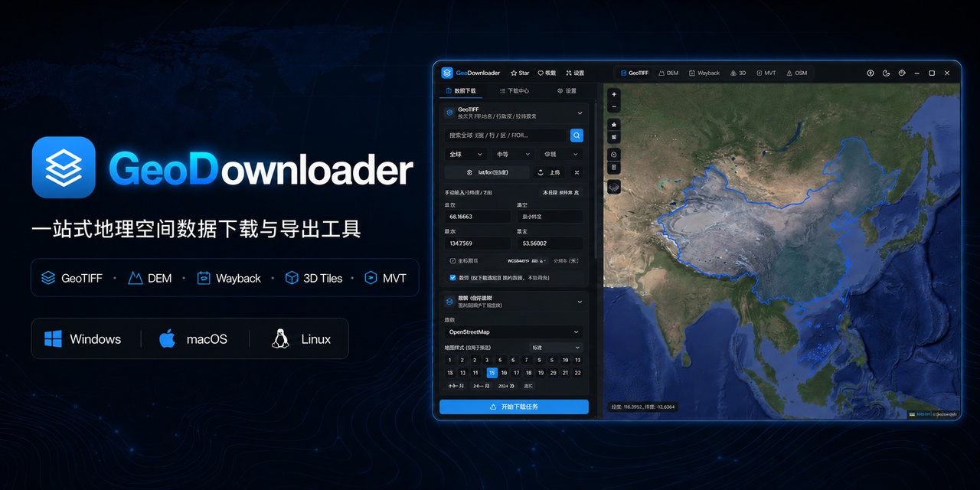Select zoom level 18 button
Viewport: 980px width, 490px height.
click(528, 373)
